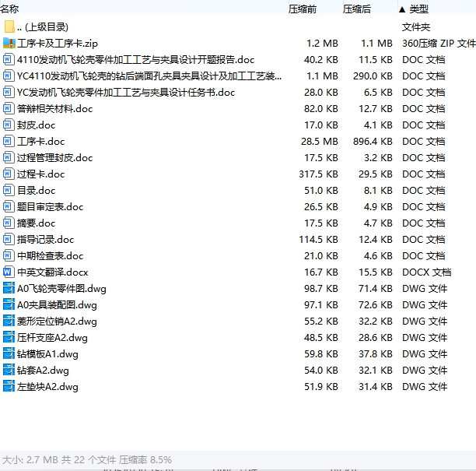Select the file 工序卡.doc
Screen dimensions: 476x471
coord(40,142)
